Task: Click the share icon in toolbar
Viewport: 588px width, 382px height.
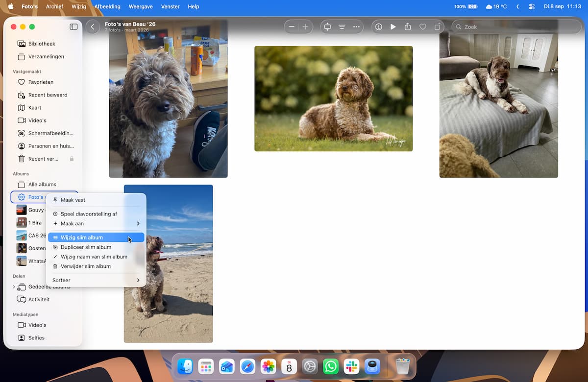Action: [x=408, y=27]
